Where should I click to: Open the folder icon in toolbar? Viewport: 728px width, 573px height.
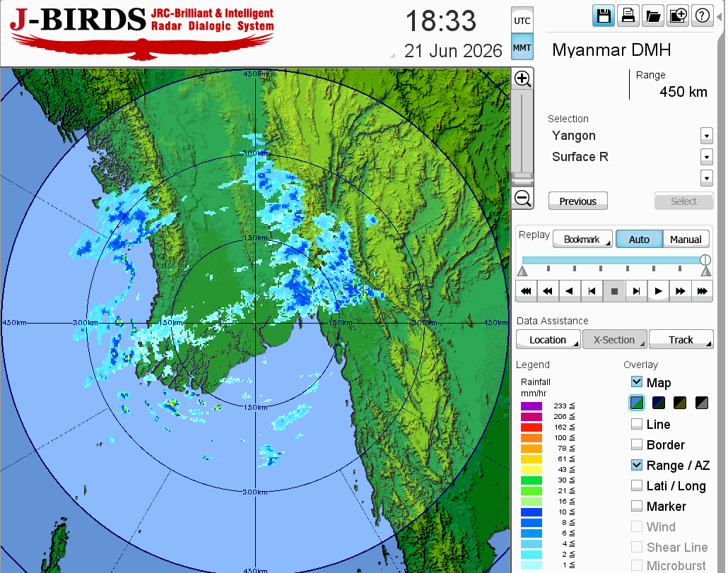(653, 16)
